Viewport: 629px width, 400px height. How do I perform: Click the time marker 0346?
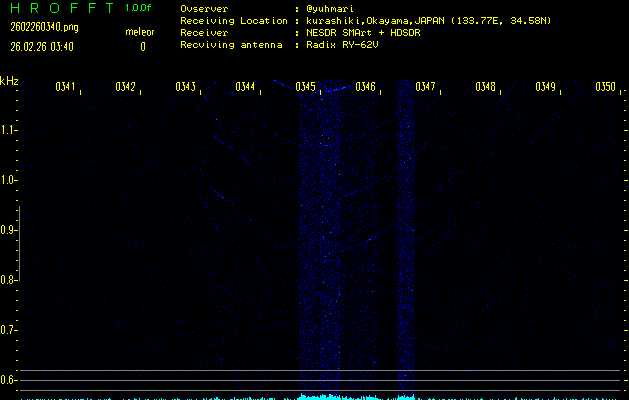pos(365,87)
